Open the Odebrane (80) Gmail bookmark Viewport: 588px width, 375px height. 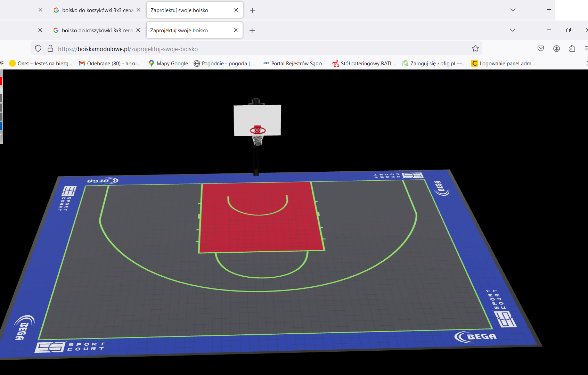pos(110,63)
